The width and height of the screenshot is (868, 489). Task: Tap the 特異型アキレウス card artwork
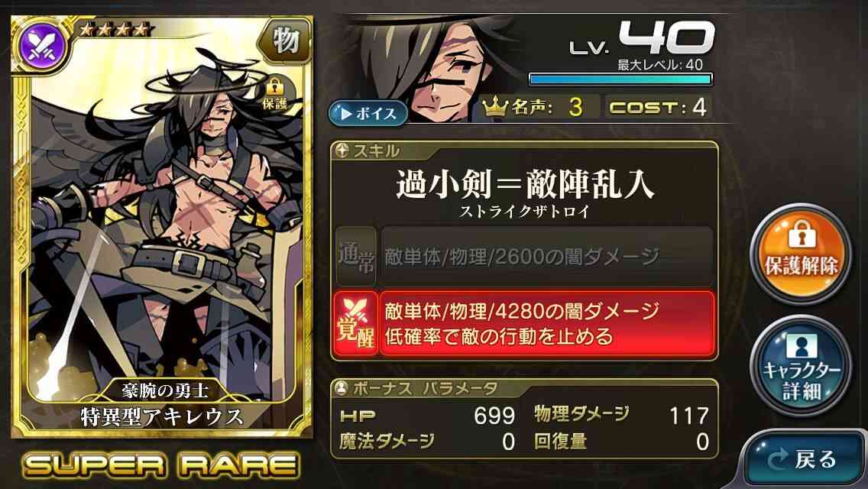pyautogui.click(x=162, y=222)
